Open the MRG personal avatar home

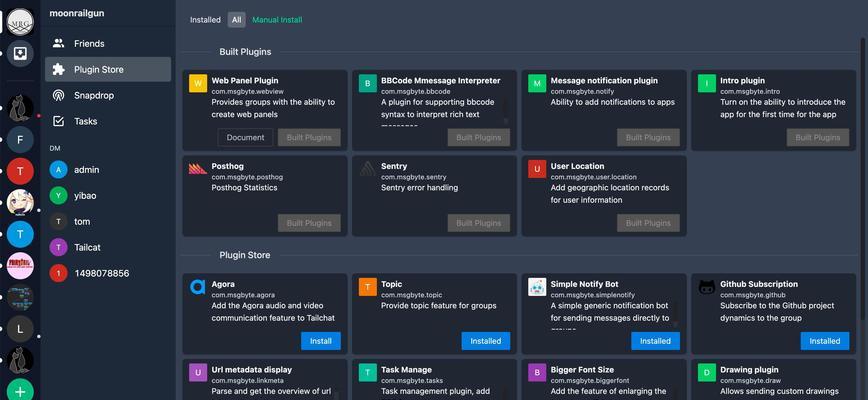(x=20, y=21)
